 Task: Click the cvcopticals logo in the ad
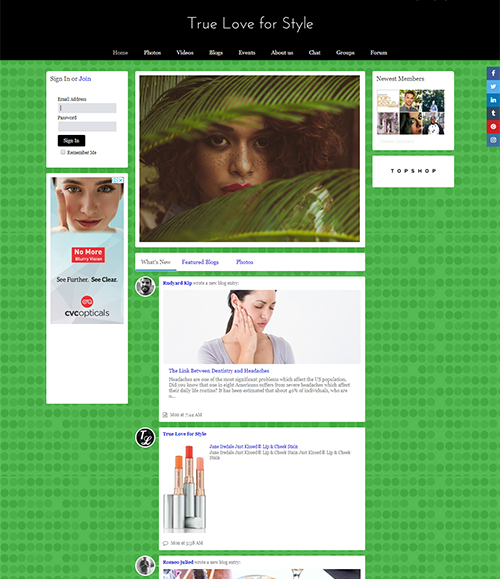pos(87,307)
